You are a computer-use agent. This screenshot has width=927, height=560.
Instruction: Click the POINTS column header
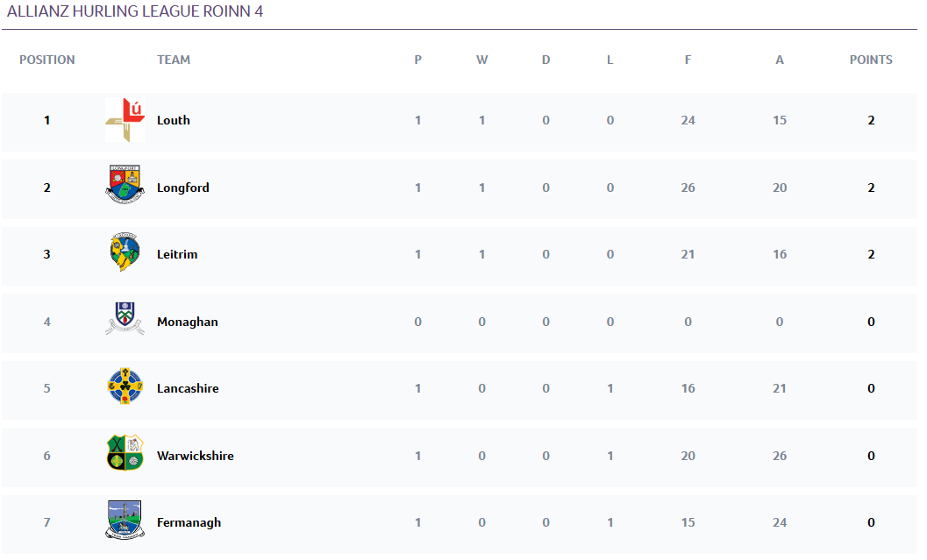pyautogui.click(x=871, y=60)
